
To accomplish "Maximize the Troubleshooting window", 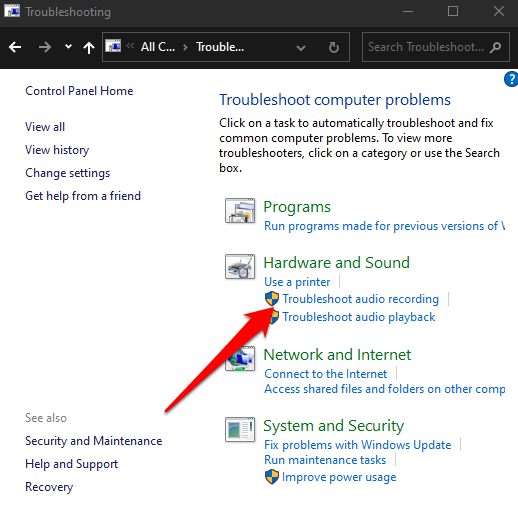I will (453, 12).
